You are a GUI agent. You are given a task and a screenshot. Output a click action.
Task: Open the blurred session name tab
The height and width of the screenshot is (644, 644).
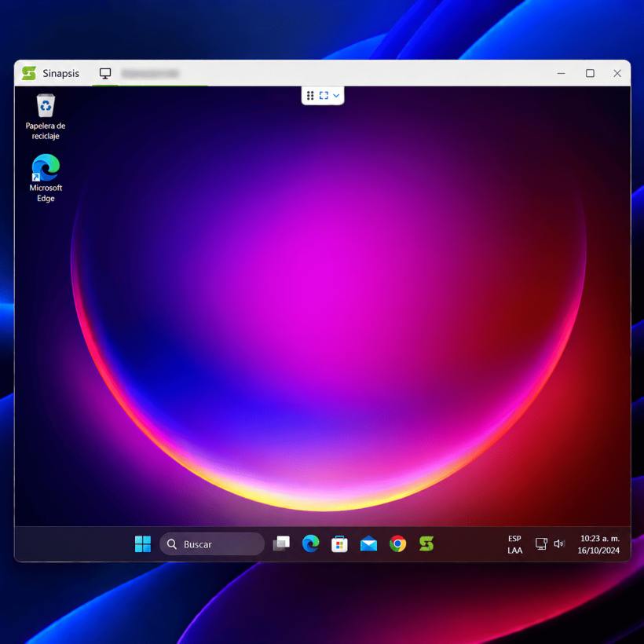tap(150, 74)
